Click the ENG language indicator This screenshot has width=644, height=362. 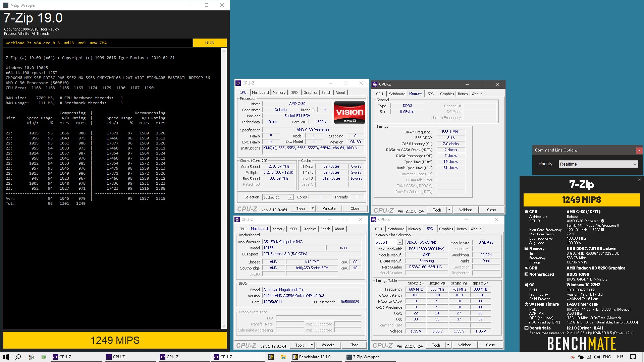click(x=607, y=357)
